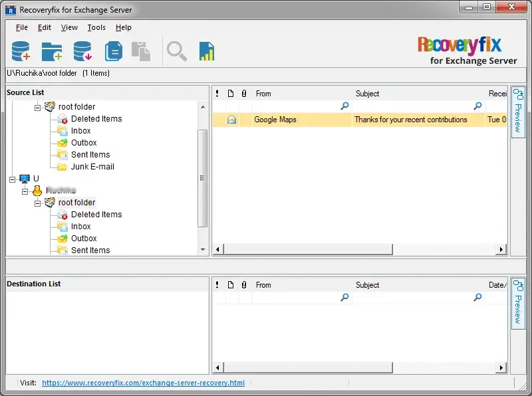Click the report chart toolbar icon
This screenshot has width=532, height=396.
click(207, 51)
